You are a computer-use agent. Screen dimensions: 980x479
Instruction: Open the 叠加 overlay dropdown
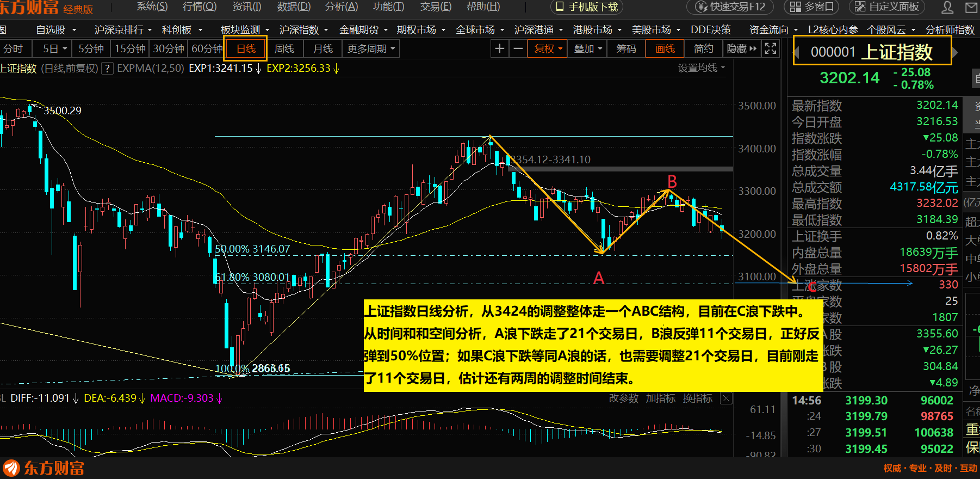point(588,49)
